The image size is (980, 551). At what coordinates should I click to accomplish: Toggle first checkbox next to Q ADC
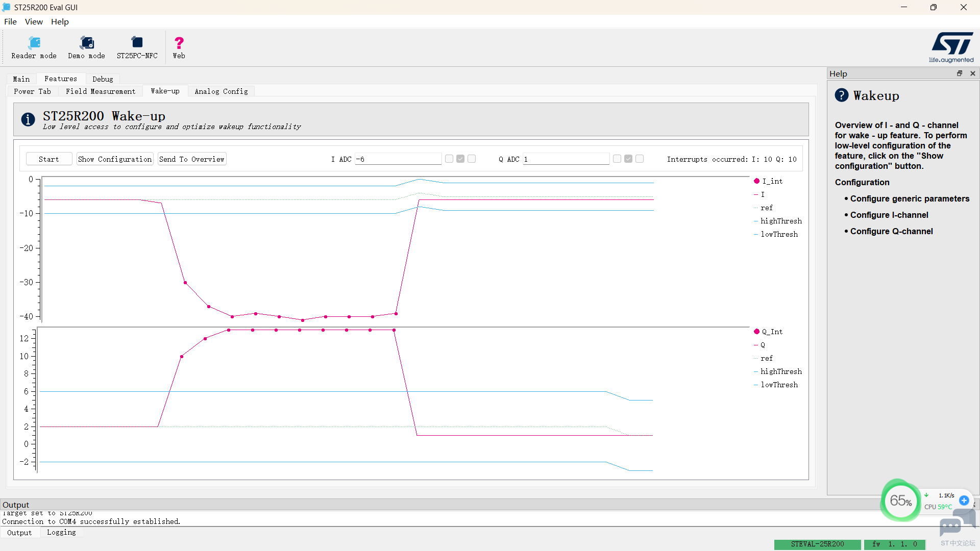pos(617,159)
